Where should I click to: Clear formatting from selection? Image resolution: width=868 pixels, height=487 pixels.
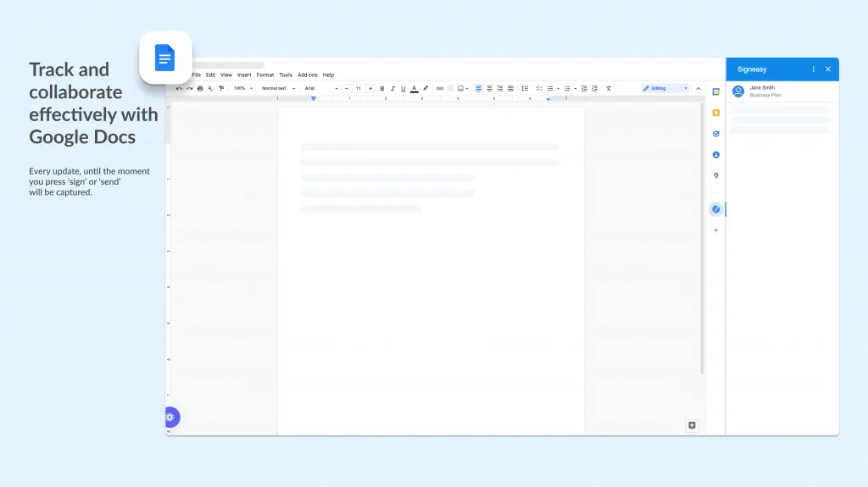[609, 89]
